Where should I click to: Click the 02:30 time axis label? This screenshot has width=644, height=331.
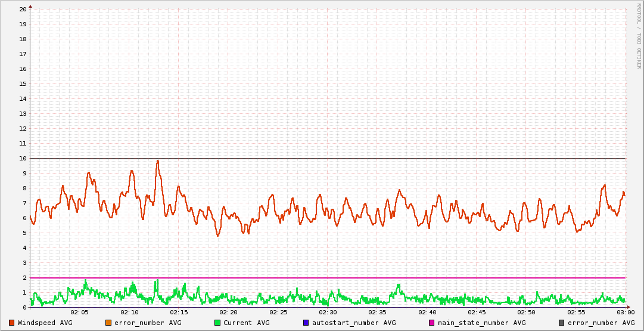pyautogui.click(x=328, y=313)
